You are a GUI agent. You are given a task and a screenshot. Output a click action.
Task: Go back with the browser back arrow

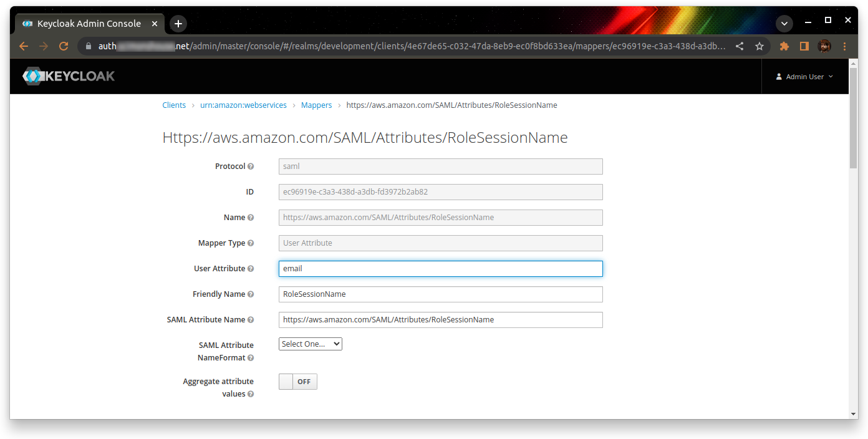(24, 46)
